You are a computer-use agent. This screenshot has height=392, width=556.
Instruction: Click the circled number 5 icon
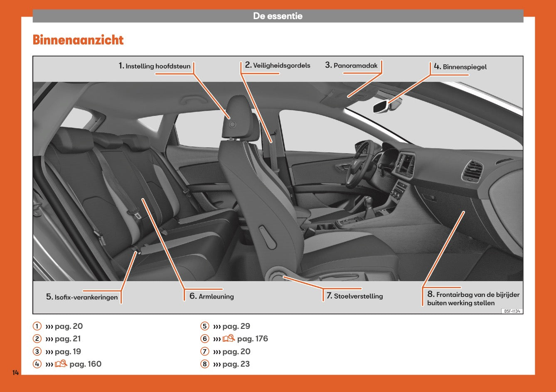204,326
